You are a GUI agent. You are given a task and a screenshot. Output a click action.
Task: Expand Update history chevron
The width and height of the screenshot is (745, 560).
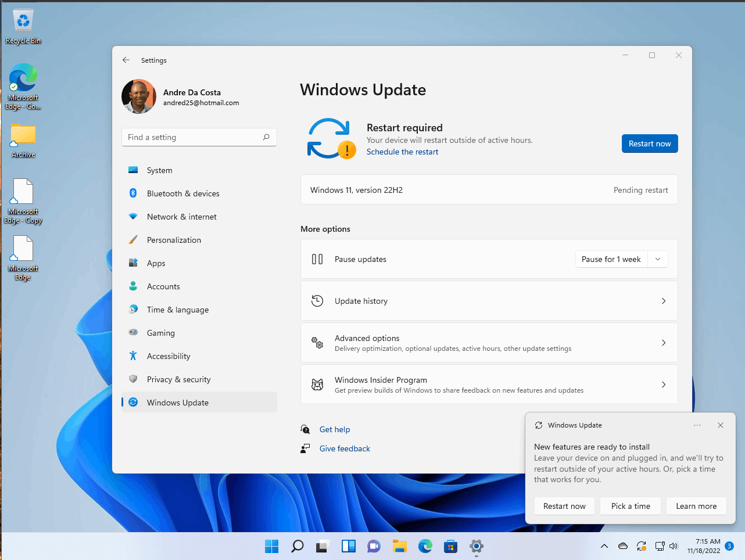pos(664,301)
